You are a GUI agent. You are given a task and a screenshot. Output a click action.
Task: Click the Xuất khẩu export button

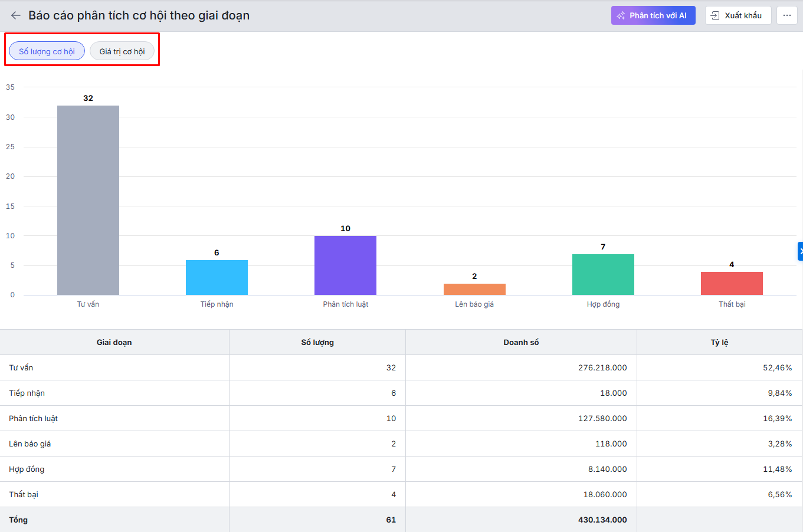738,15
